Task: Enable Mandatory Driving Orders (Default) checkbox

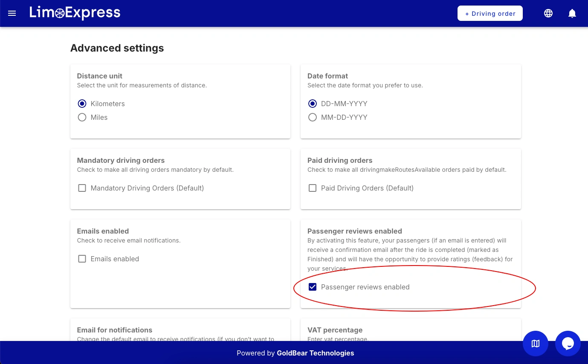Action: (82, 188)
